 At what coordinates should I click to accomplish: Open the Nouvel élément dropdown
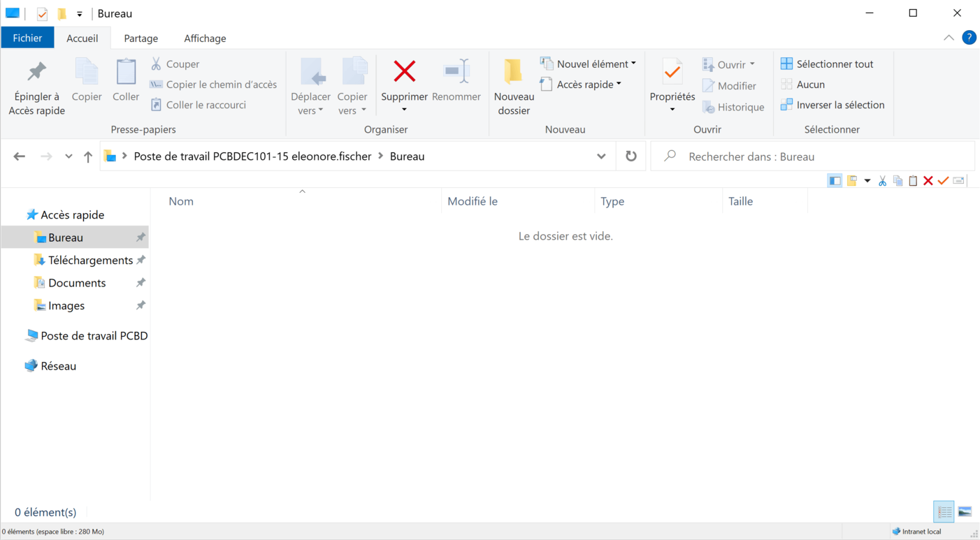click(x=589, y=64)
